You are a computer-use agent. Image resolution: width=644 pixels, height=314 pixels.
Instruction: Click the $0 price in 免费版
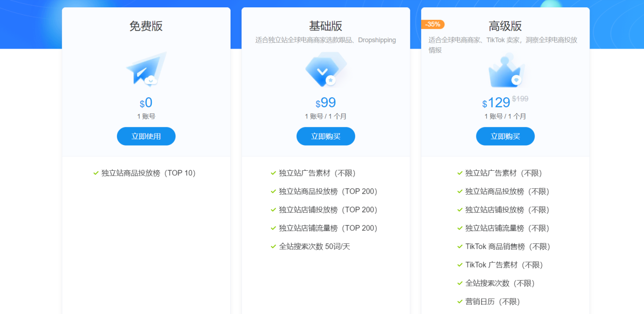(x=146, y=103)
